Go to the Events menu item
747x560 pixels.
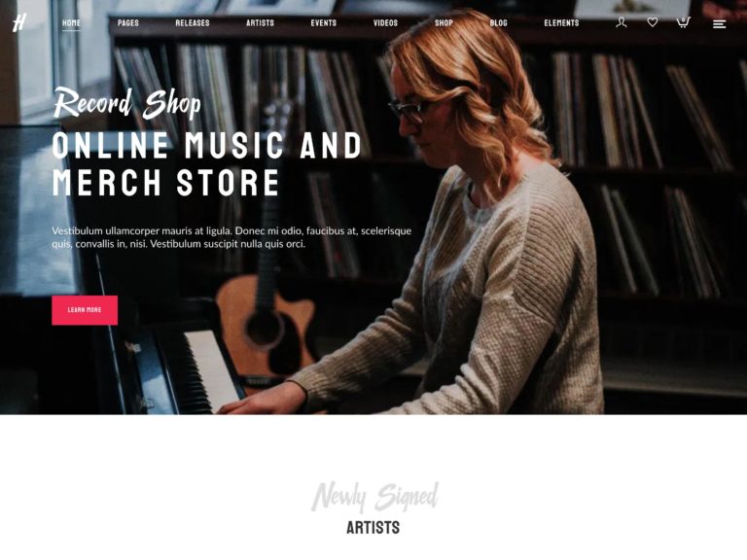(x=324, y=23)
